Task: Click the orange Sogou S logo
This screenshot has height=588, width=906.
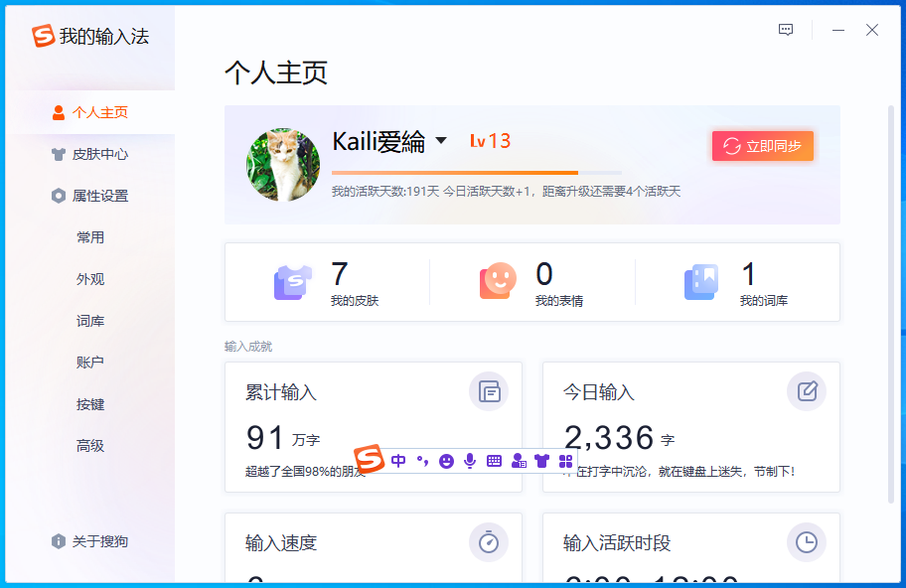Action: pyautogui.click(x=370, y=460)
